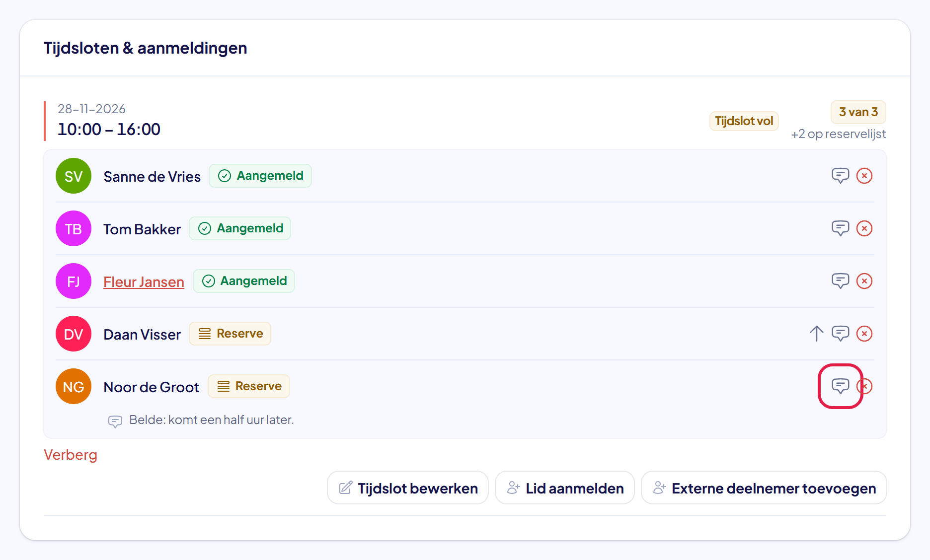The height and width of the screenshot is (560, 930).
Task: Click the name Sanne de Vries
Action: pos(152,177)
